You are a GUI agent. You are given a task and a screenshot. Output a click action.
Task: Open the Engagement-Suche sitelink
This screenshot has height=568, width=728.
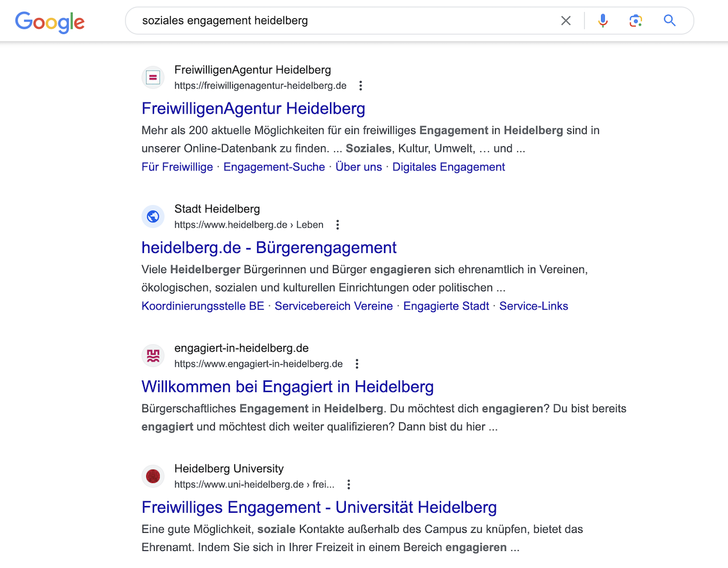pyautogui.click(x=274, y=167)
